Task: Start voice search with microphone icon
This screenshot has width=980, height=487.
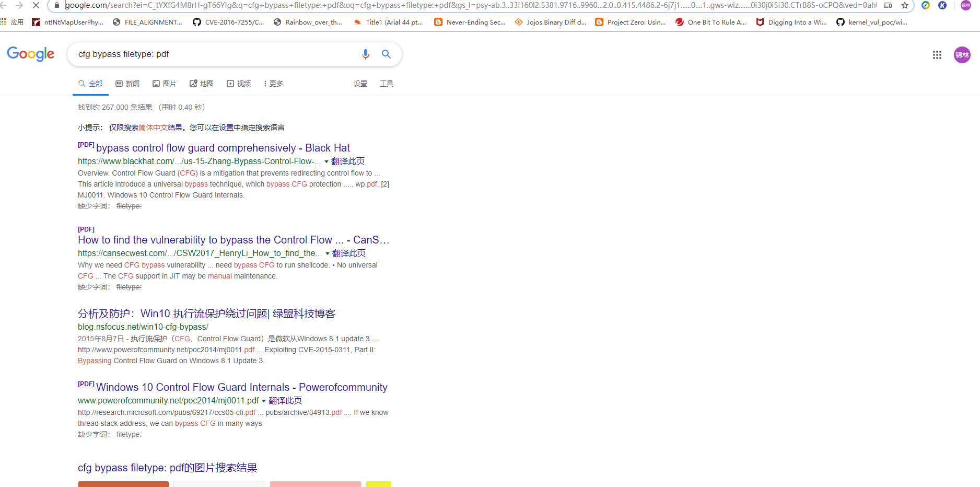Action: point(366,54)
